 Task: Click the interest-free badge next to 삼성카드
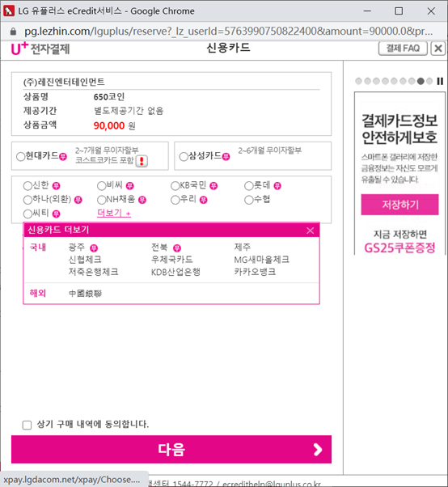tap(226, 157)
